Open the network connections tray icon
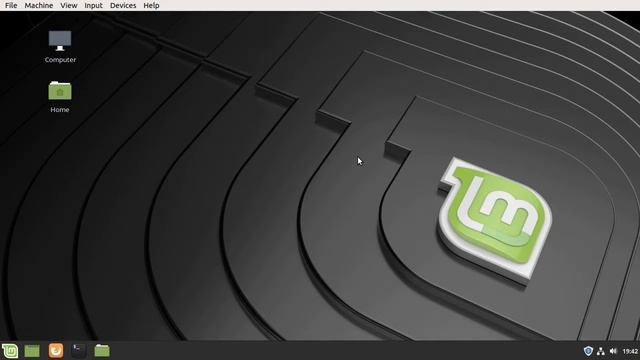This screenshot has height=360, width=640. pos(600,351)
